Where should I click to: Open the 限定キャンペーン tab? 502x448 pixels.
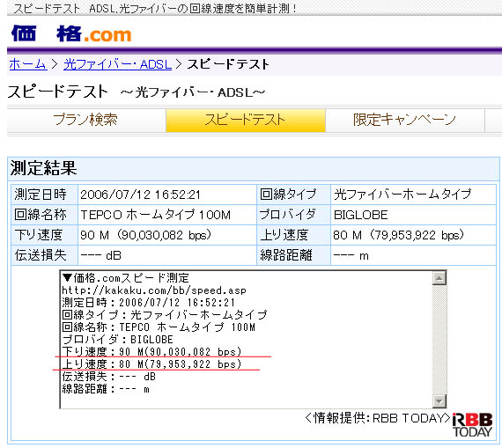pos(404,120)
